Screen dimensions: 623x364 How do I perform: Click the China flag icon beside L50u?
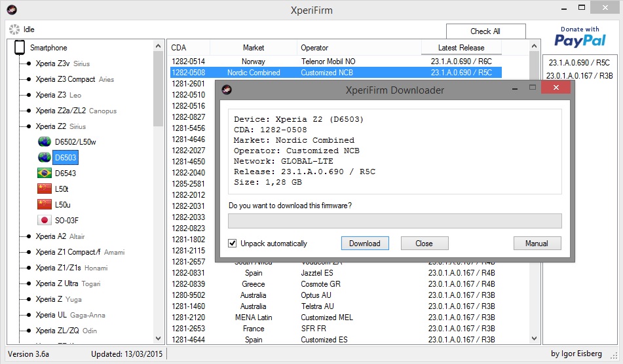pyautogui.click(x=45, y=204)
